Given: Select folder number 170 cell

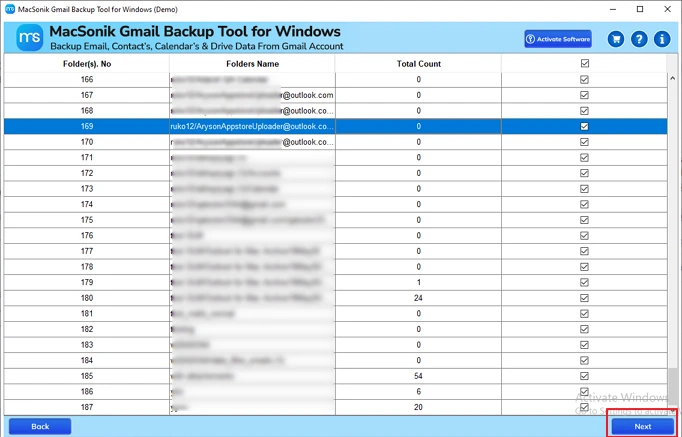Looking at the screenshot, I should click(x=87, y=142).
